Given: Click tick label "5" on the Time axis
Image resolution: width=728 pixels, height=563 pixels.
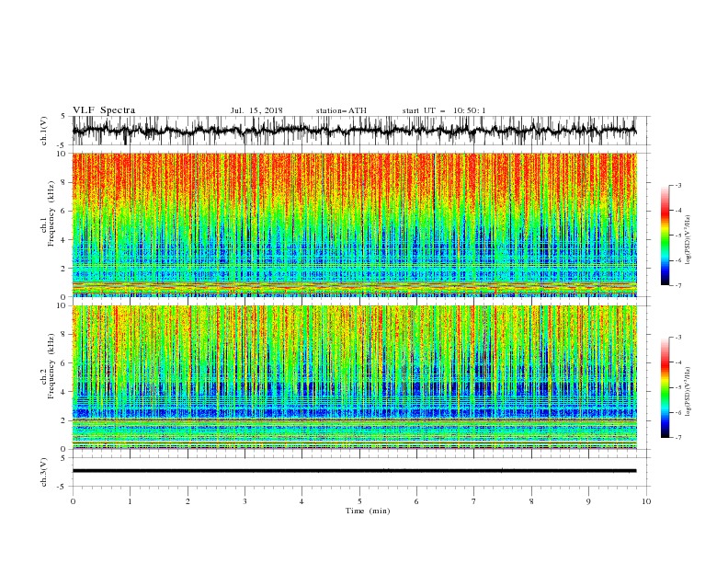Looking at the screenshot, I should point(359,501).
